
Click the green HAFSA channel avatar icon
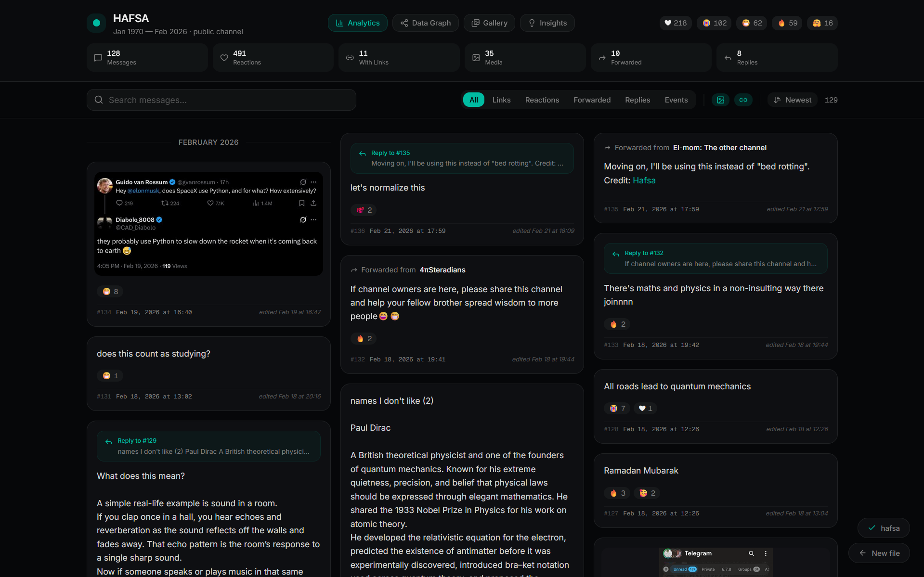(x=96, y=23)
